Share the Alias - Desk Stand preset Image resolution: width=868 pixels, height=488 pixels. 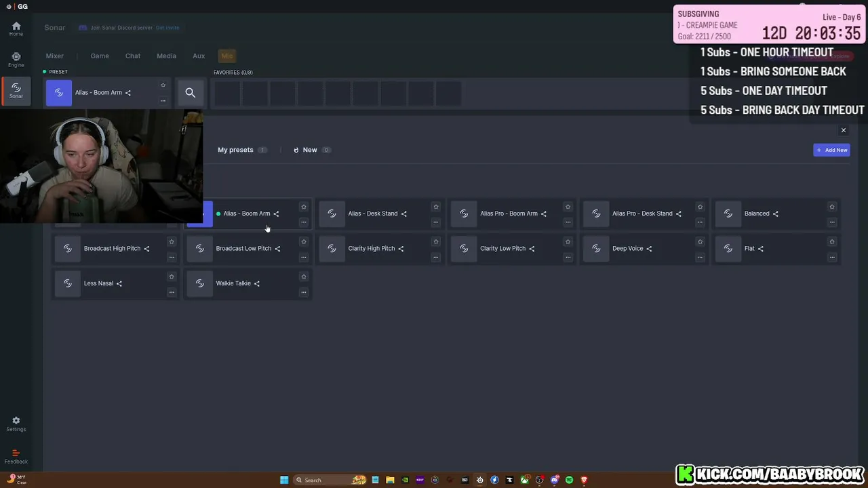point(404,213)
